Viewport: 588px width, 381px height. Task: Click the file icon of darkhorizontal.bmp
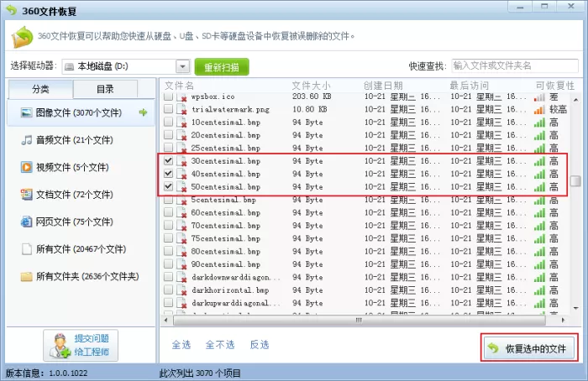181,290
